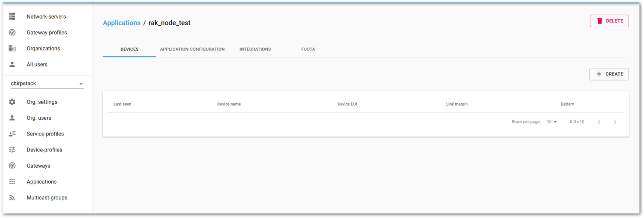
Task: Click the Org. users person icon
Action: tap(12, 118)
